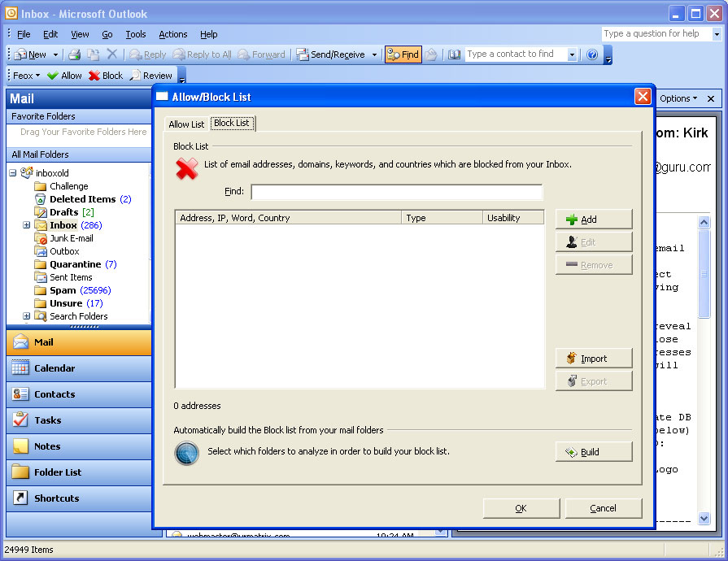Image resolution: width=728 pixels, height=561 pixels.
Task: Click the Import button
Action: 594,359
